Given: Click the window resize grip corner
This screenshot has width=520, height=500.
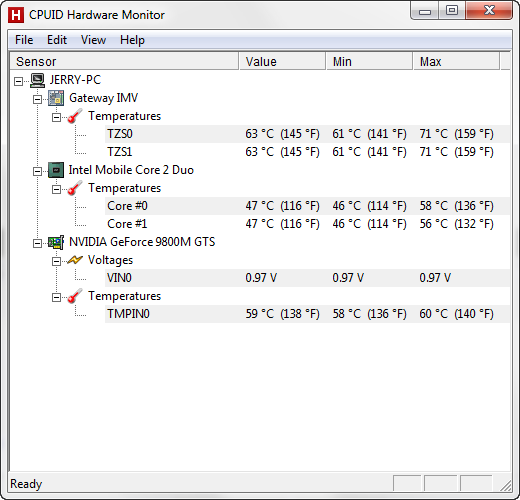Looking at the screenshot, I should pos(506,486).
